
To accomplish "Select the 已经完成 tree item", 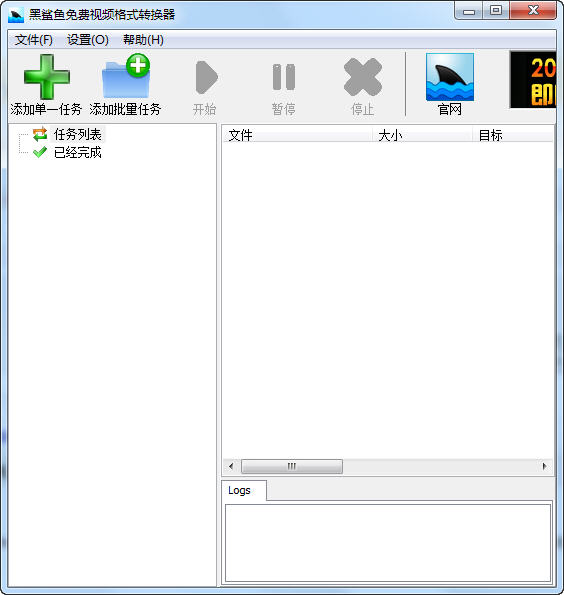I will click(77, 153).
